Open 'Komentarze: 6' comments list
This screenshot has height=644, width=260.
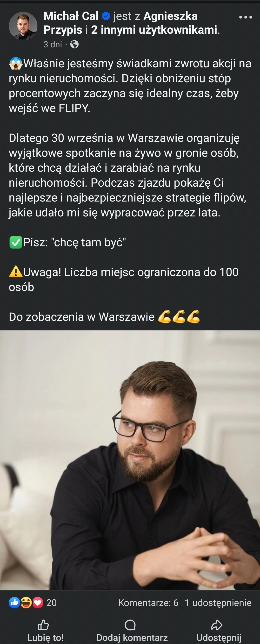click(148, 603)
